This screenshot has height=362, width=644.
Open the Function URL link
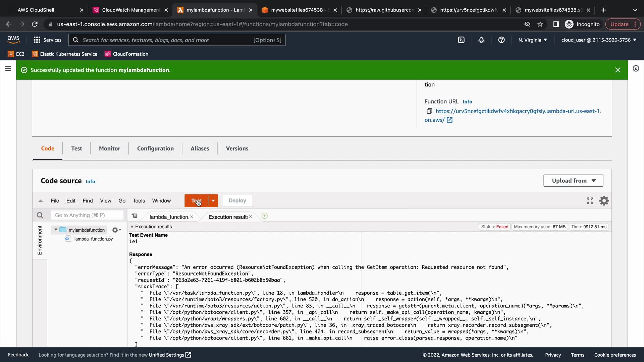coord(518,111)
